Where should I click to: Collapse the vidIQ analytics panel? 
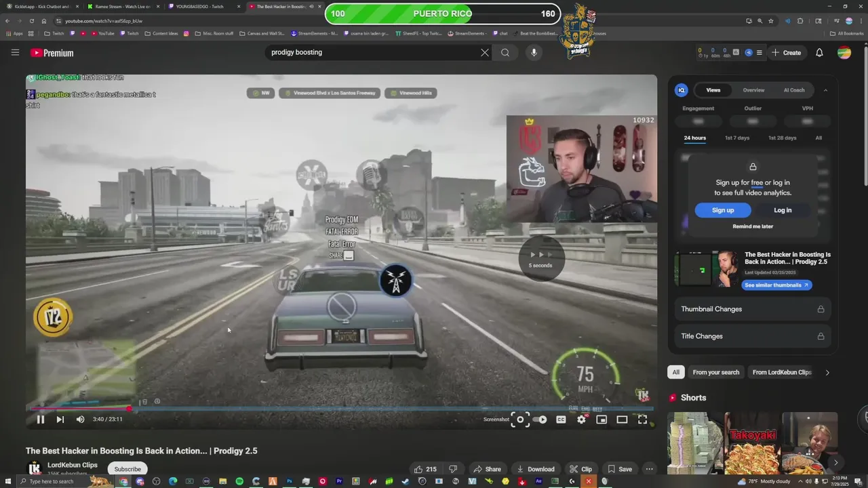click(x=825, y=90)
